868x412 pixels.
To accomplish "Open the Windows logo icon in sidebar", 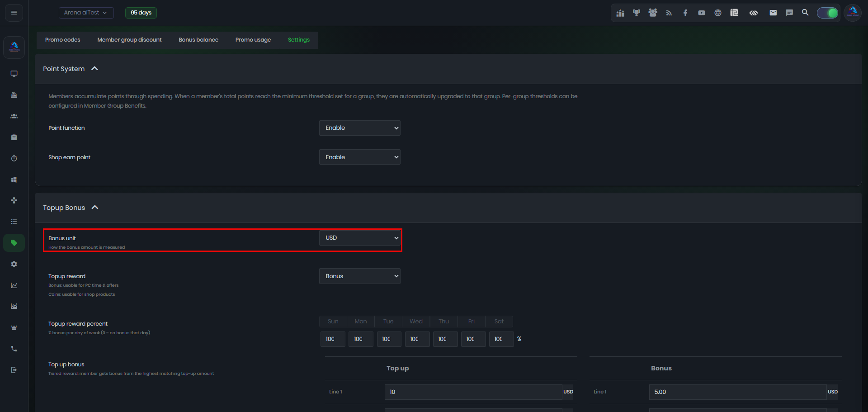I will [x=14, y=180].
